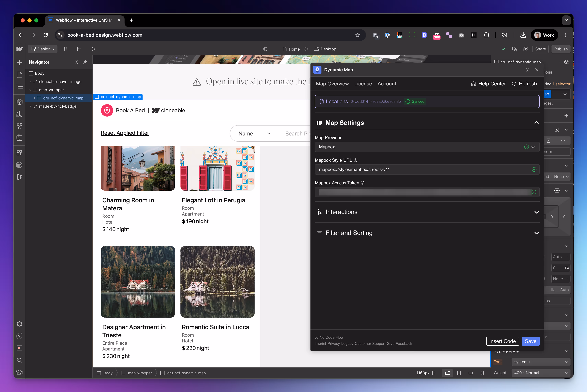Open the Navigator panel icon in sidebar
The image size is (587, 392).
tap(20, 87)
